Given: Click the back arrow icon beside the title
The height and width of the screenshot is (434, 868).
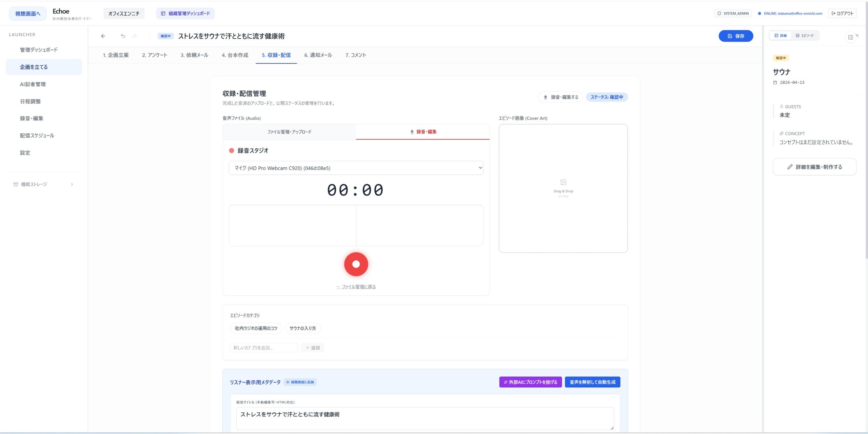Looking at the screenshot, I should pyautogui.click(x=103, y=36).
